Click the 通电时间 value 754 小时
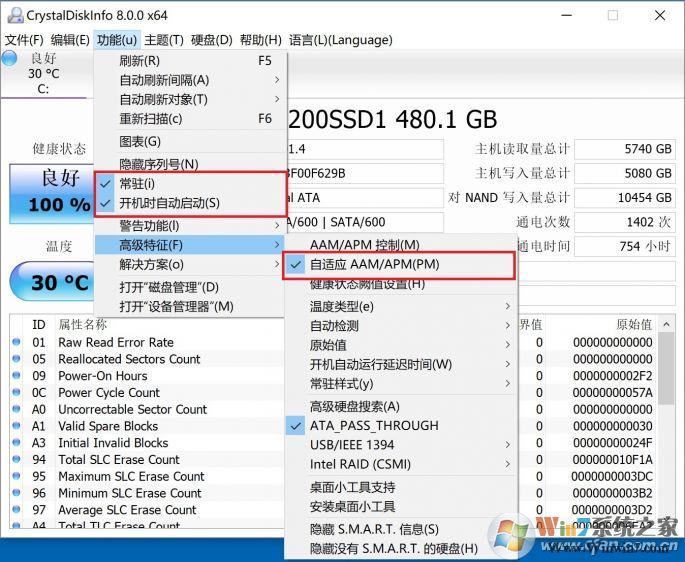The image size is (685, 562). point(625,246)
